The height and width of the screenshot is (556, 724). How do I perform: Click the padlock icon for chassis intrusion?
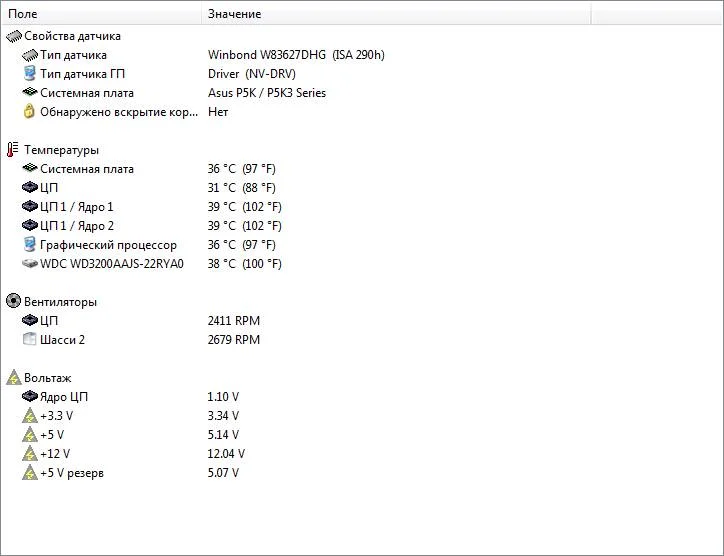[29, 112]
